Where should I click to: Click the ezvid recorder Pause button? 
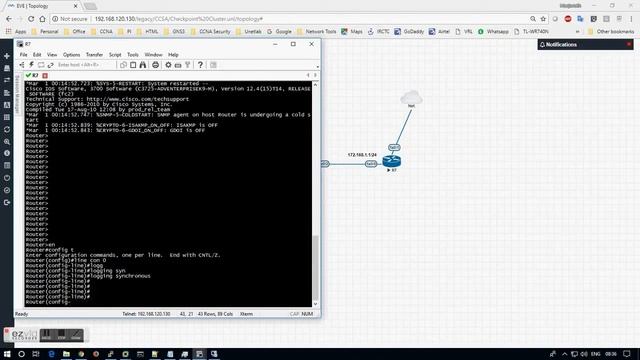(x=47, y=335)
